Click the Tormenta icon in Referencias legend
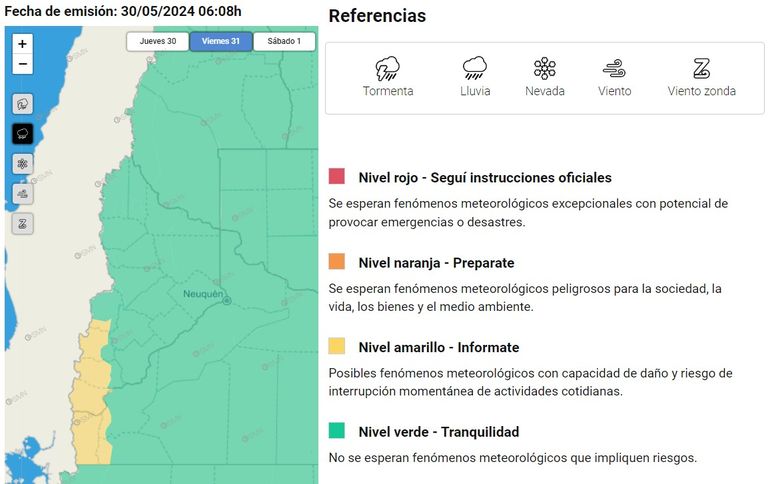This screenshot has width=770, height=484. 387,69
